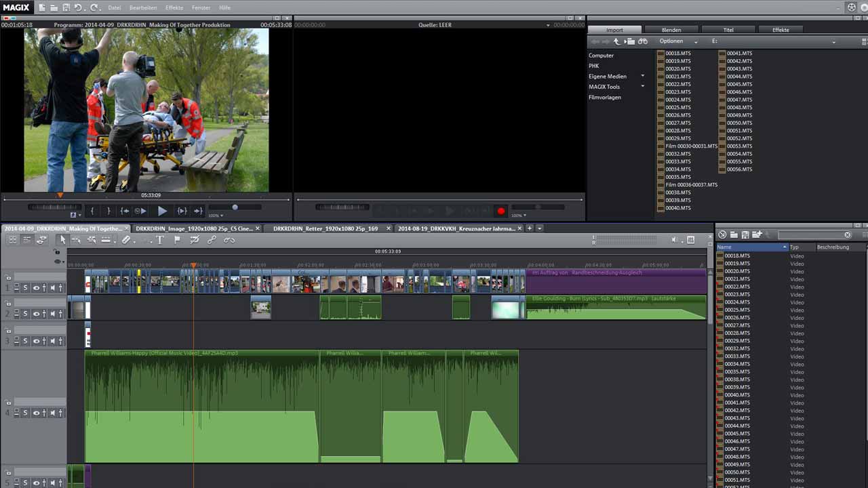Open the Effekte menu
Image resolution: width=868 pixels, height=488 pixels.
click(x=174, y=7)
